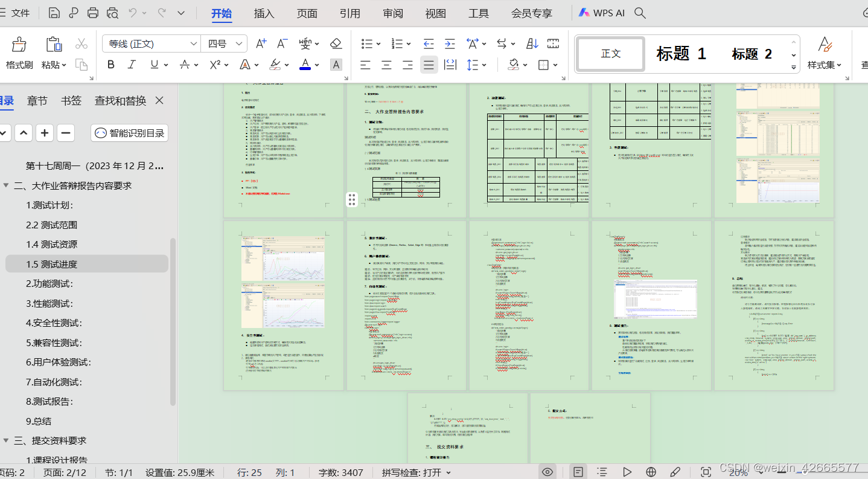Click the full screen icon in the status bar
Screen dimensions: 868x479
click(706, 472)
